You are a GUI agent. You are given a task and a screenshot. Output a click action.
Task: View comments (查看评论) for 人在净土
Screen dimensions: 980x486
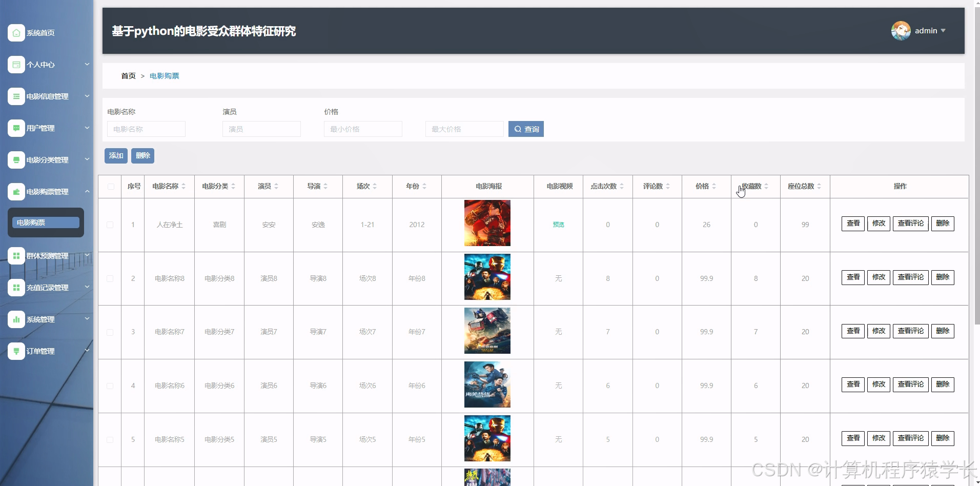click(910, 224)
